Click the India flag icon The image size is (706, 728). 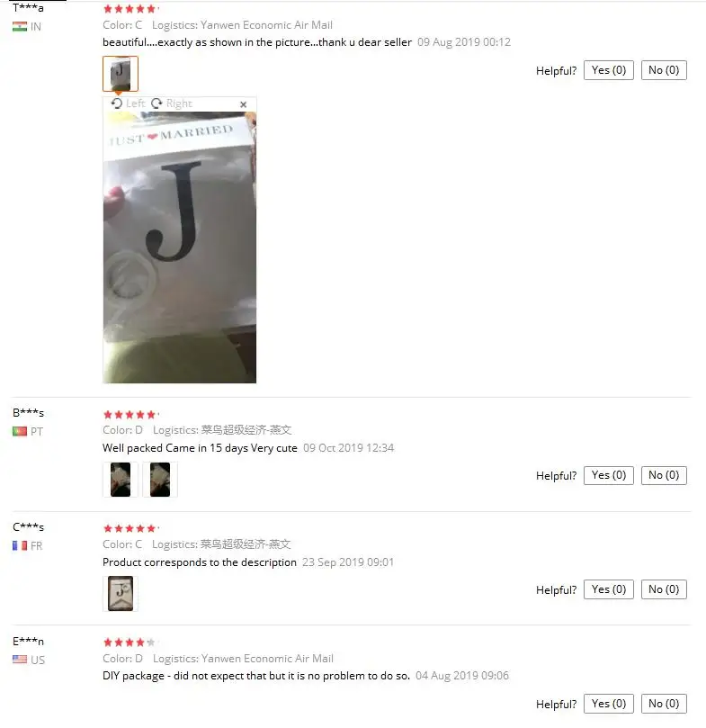[x=20, y=26]
